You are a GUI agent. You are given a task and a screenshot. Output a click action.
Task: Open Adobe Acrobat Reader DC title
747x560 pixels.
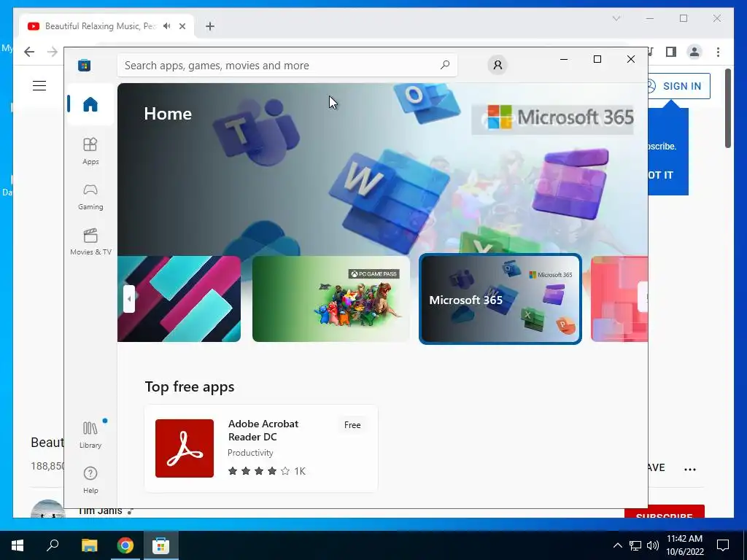[x=263, y=430]
